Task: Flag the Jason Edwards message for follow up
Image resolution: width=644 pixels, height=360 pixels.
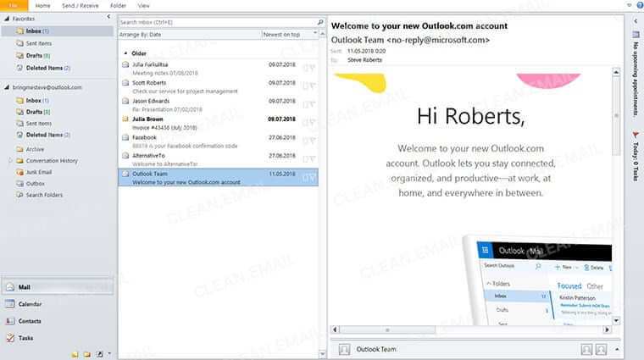Action: point(313,104)
